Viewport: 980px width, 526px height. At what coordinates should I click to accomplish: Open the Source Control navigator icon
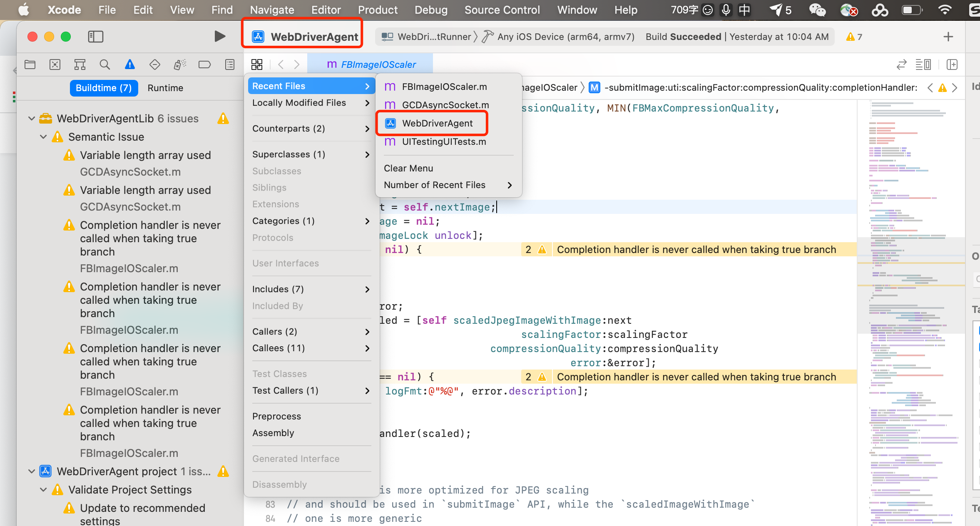coord(55,65)
